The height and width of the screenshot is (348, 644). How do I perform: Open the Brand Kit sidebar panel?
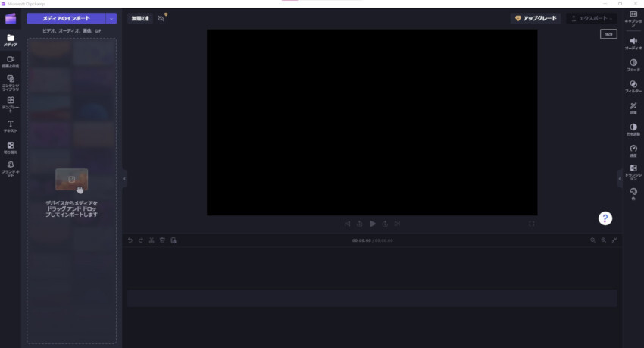(x=11, y=167)
